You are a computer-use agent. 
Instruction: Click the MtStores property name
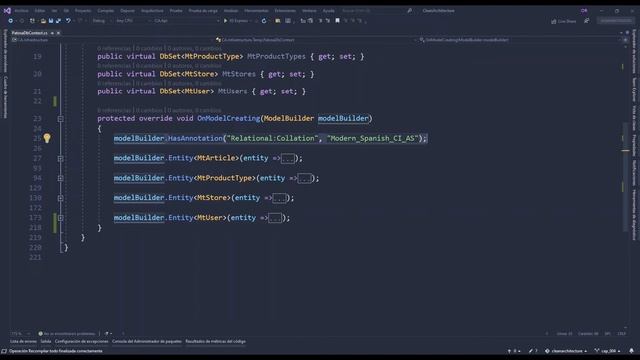pos(239,74)
